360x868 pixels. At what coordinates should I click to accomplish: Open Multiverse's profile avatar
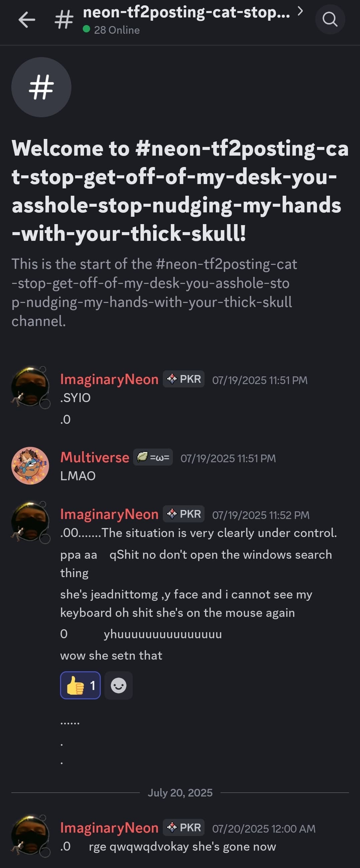pyautogui.click(x=30, y=466)
